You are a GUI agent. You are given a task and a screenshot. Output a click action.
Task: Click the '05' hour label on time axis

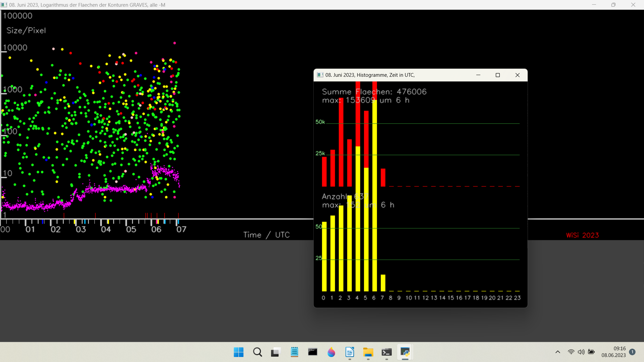(x=131, y=230)
